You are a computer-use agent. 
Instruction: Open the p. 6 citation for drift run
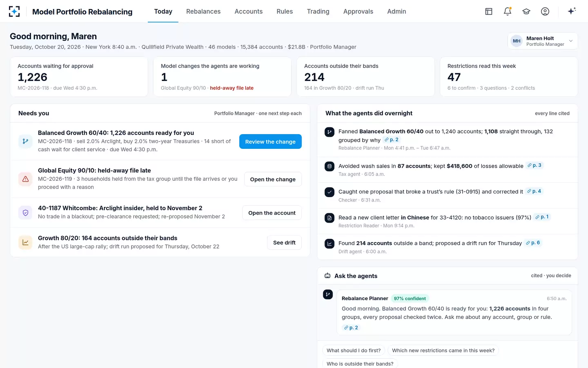(533, 242)
